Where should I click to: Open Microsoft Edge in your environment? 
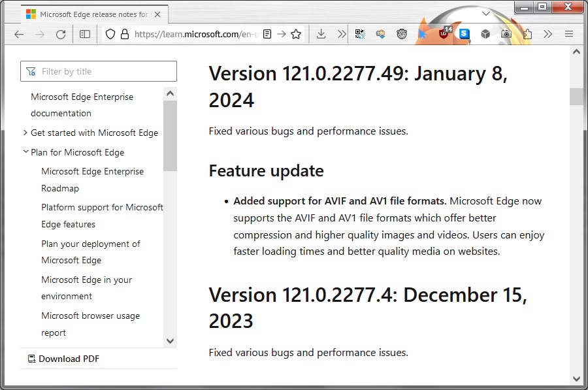[87, 288]
